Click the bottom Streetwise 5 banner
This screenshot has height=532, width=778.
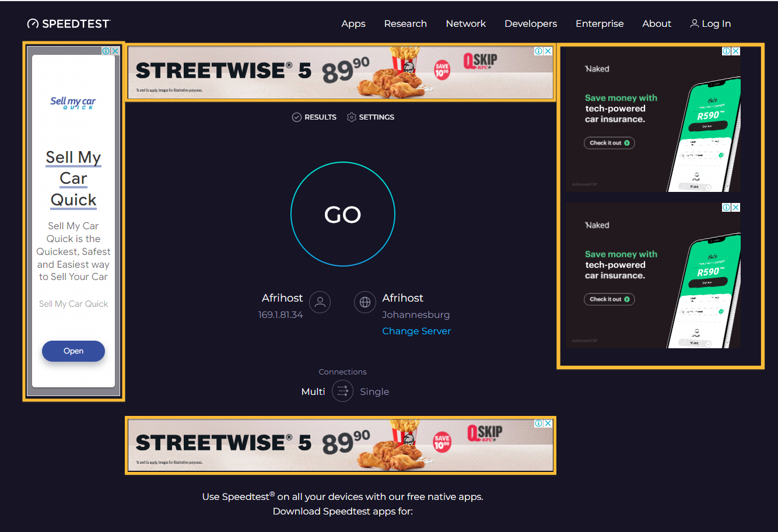coord(341,444)
